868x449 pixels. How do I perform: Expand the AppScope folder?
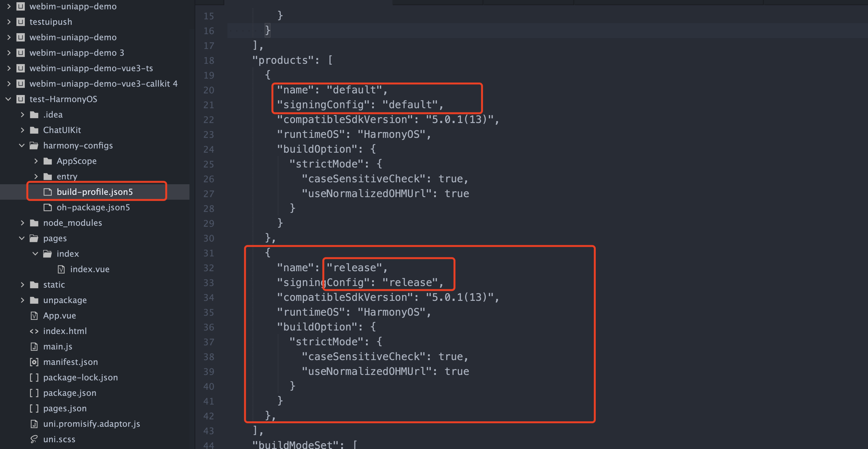(36, 161)
